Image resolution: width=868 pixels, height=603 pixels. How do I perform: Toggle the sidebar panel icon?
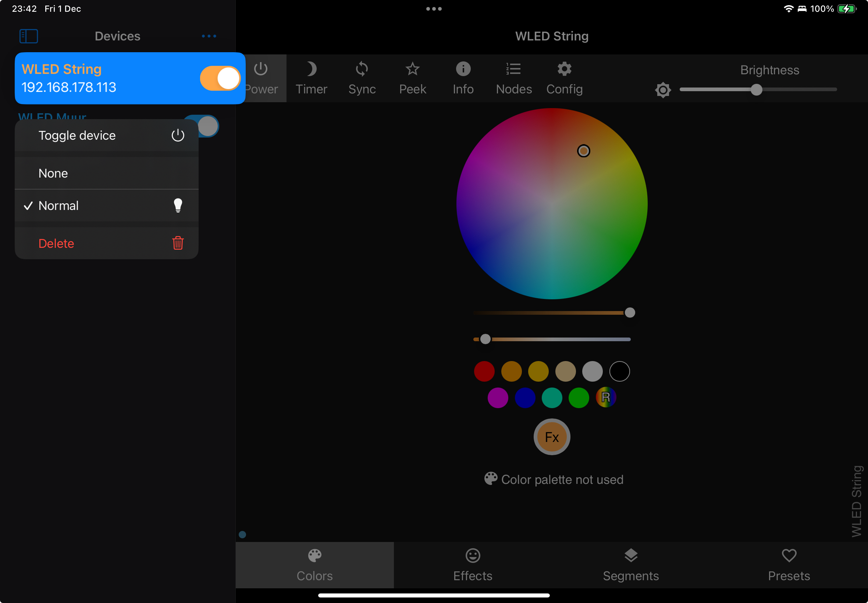click(x=29, y=36)
